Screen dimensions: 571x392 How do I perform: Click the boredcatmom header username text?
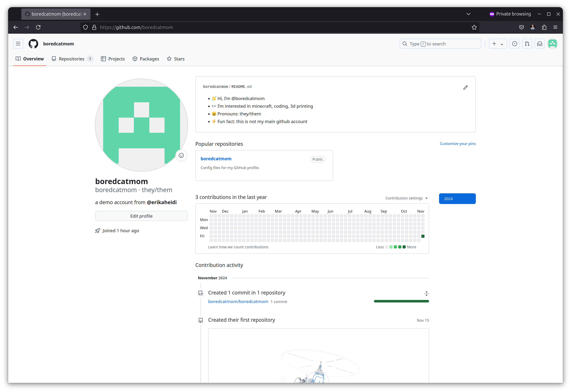click(x=59, y=44)
